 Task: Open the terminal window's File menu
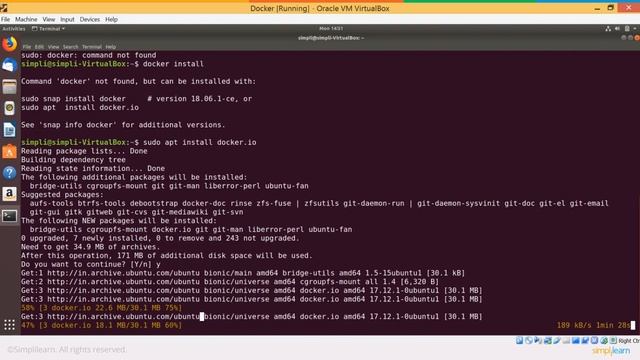click(27, 47)
